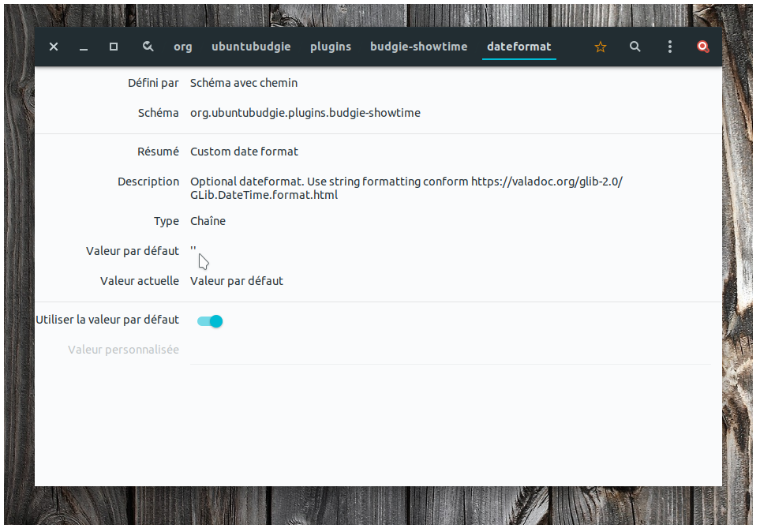Viewport: 760px width, 532px height.
Task: Click the "Custom date format" summary text
Action: tap(244, 152)
